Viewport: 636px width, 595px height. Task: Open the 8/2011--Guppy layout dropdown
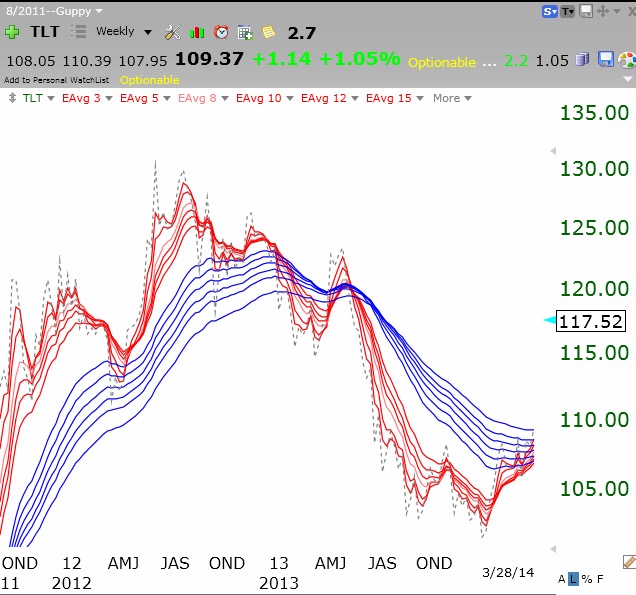(x=99, y=11)
